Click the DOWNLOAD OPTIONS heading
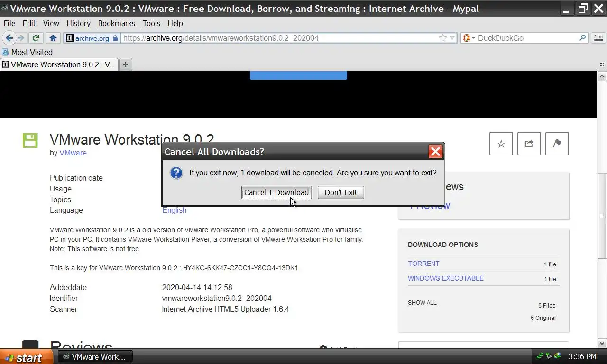The image size is (607, 364). [x=443, y=245]
